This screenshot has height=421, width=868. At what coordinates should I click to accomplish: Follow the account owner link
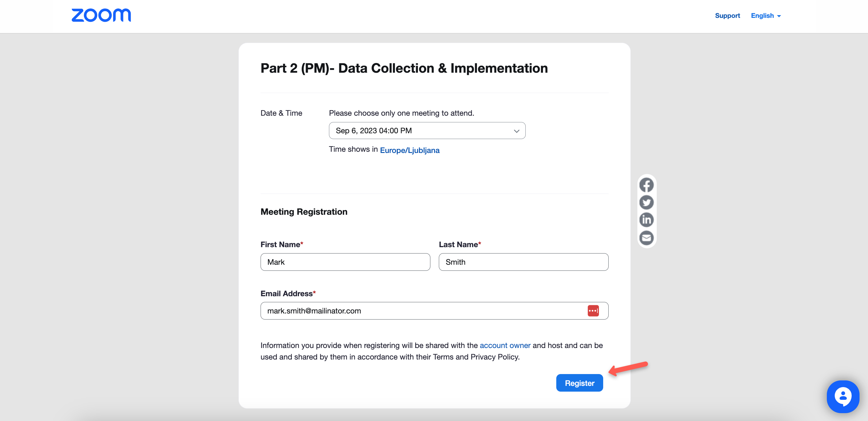pyautogui.click(x=505, y=345)
